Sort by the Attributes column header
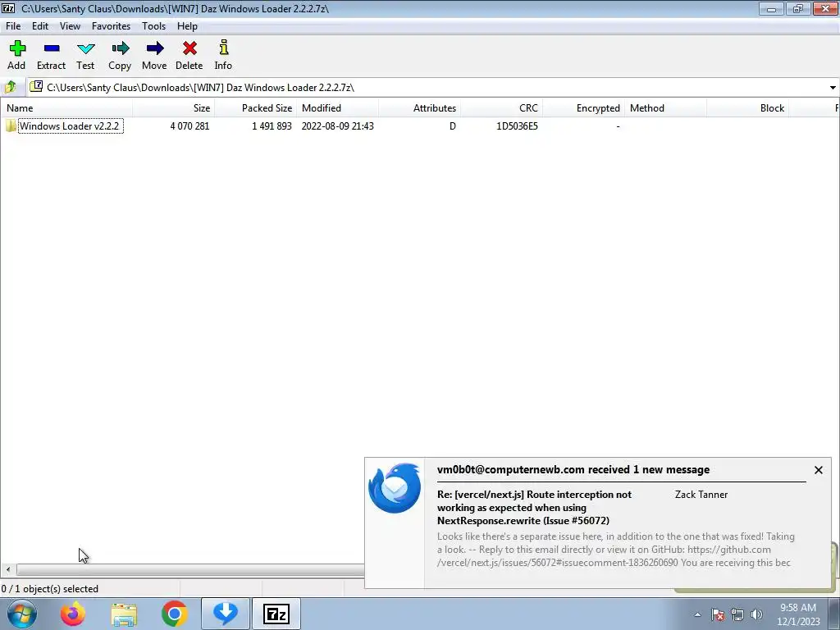The height and width of the screenshot is (630, 840). click(419, 108)
